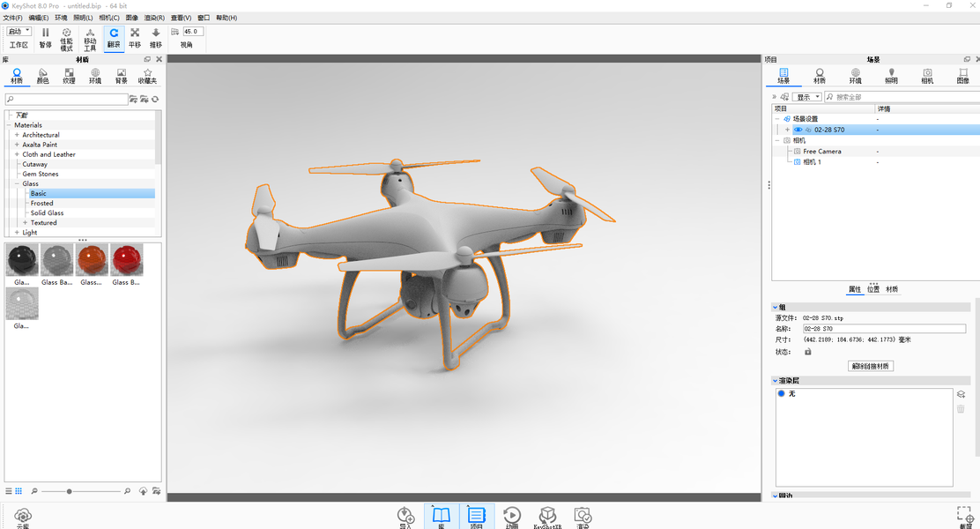This screenshot has height=529, width=980.
Task: Open the 移动工具 move tool
Action: pyautogui.click(x=90, y=39)
